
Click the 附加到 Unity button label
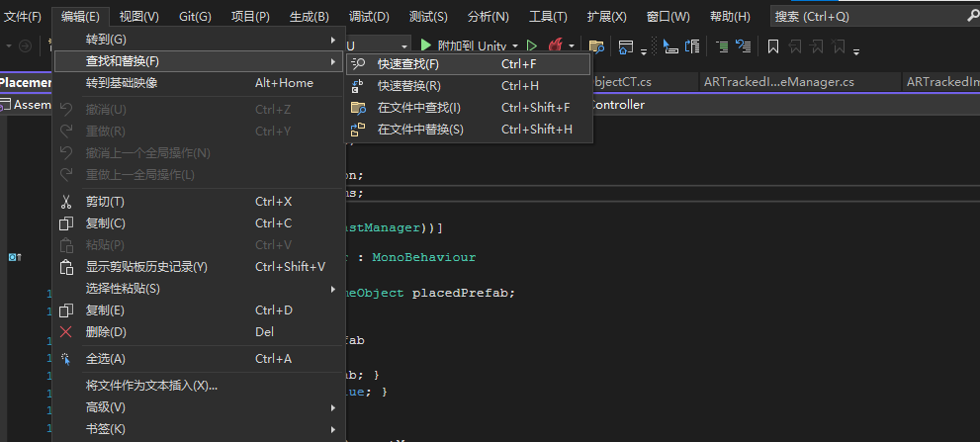[472, 45]
